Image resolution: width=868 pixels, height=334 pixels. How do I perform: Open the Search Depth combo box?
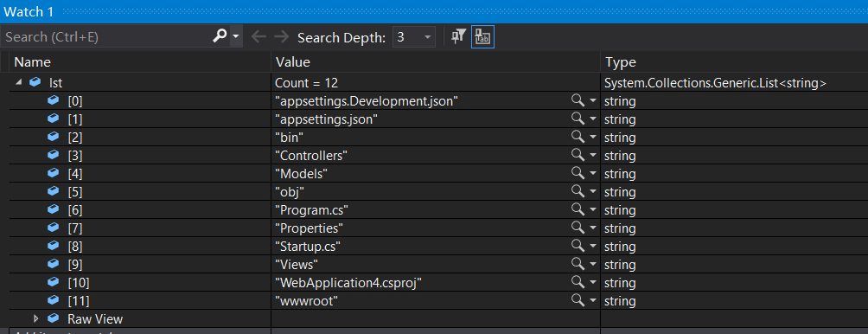click(413, 37)
